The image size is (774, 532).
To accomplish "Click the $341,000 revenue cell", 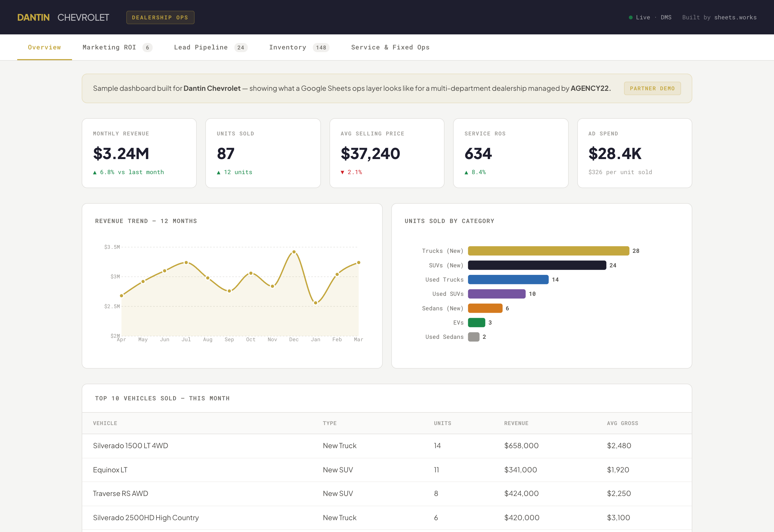I will pos(520,470).
